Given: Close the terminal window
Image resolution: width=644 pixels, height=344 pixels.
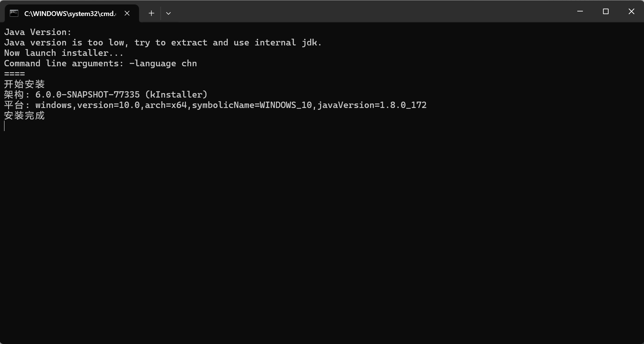Looking at the screenshot, I should pos(631,12).
